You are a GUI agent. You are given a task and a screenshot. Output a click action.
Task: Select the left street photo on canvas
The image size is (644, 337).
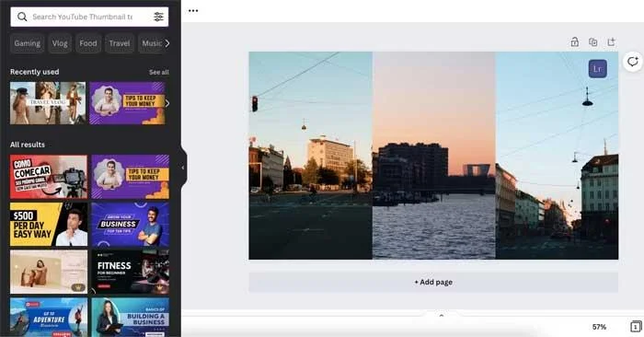point(311,156)
